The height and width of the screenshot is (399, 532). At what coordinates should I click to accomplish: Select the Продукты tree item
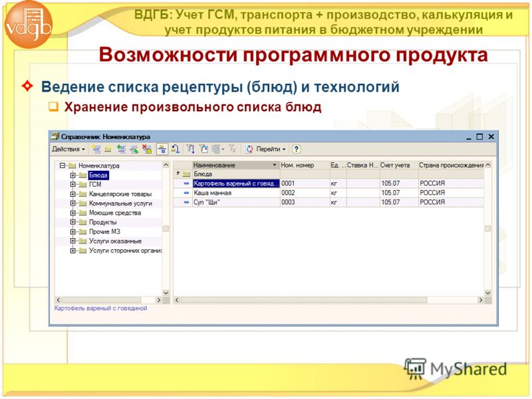(x=102, y=222)
